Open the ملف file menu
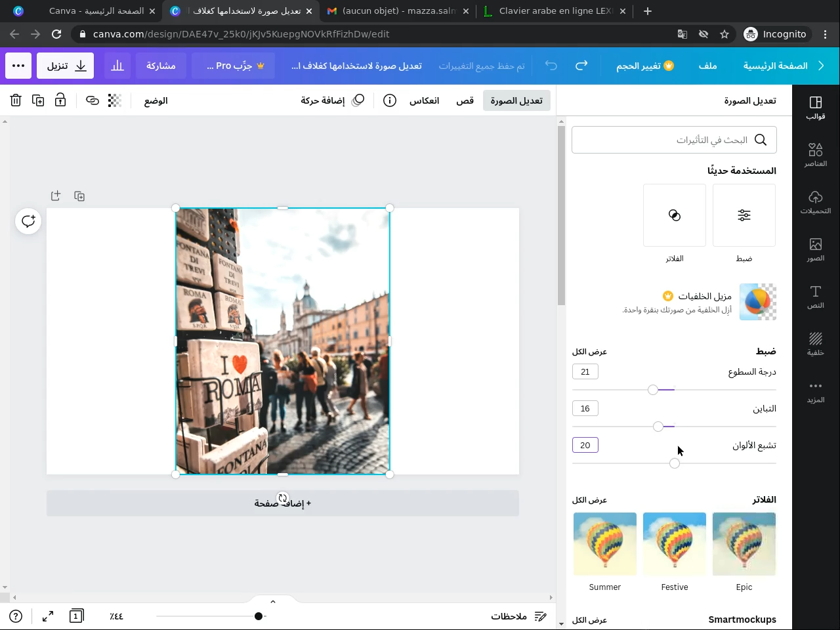This screenshot has width=840, height=630. (707, 66)
